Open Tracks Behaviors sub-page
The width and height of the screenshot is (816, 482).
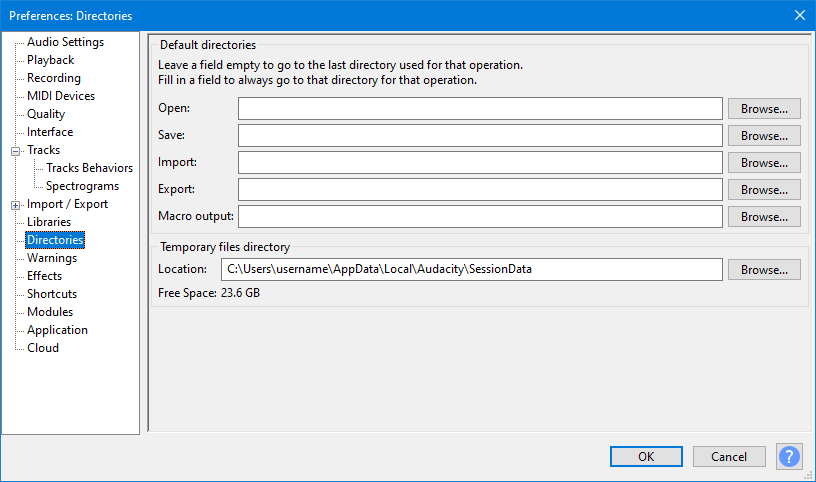click(x=90, y=168)
